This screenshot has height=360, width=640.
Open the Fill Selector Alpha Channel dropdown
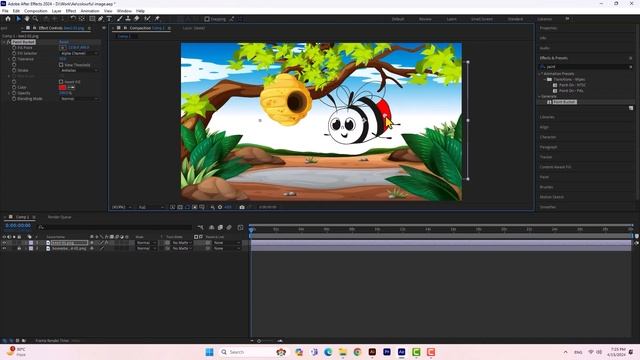pos(79,53)
